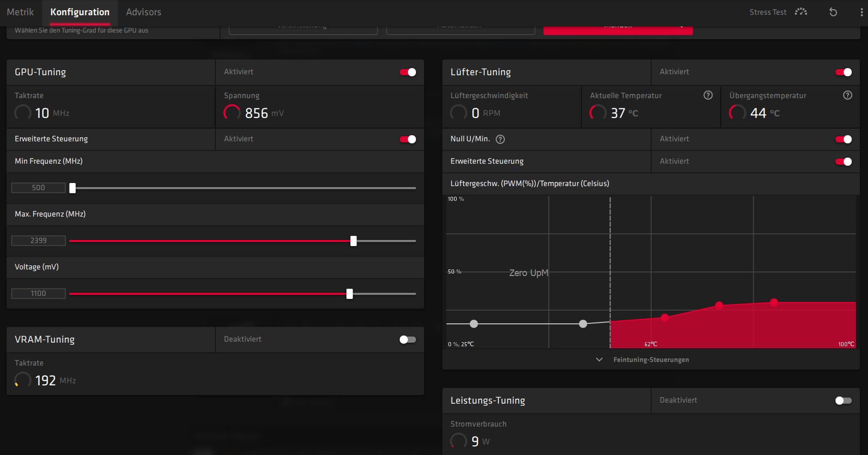Open help for Übergangstemperatur
Screen dimensions: 868x455
(847, 95)
